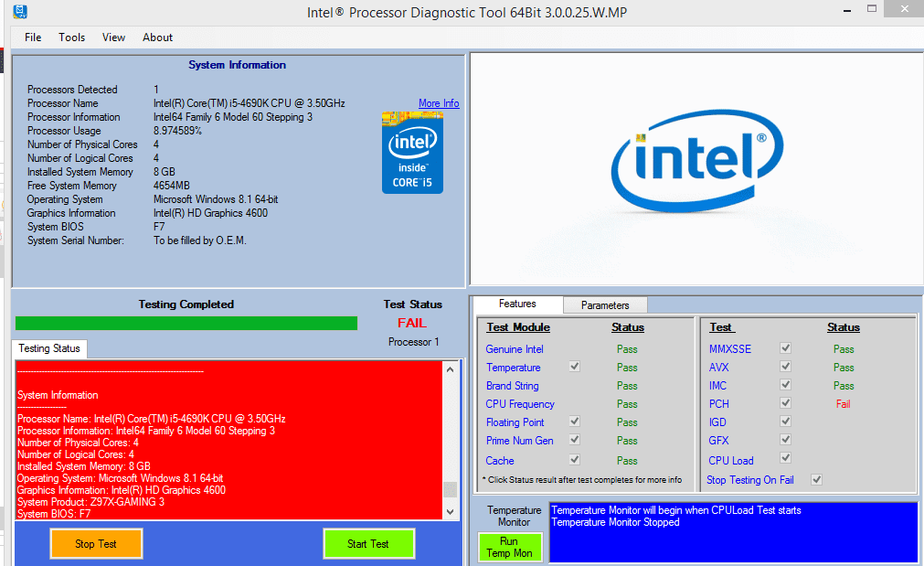This screenshot has height=566, width=924.
Task: Toggle the CPU Load test checkbox
Action: coord(785,458)
